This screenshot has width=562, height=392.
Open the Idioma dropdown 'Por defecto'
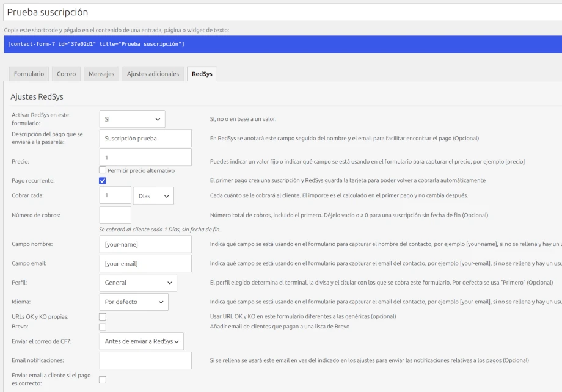pos(134,302)
